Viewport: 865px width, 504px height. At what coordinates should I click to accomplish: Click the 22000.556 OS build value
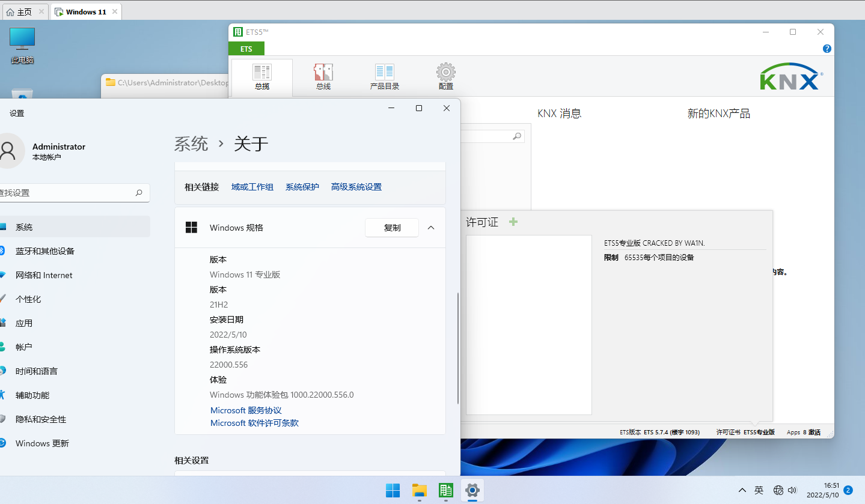[x=229, y=365]
